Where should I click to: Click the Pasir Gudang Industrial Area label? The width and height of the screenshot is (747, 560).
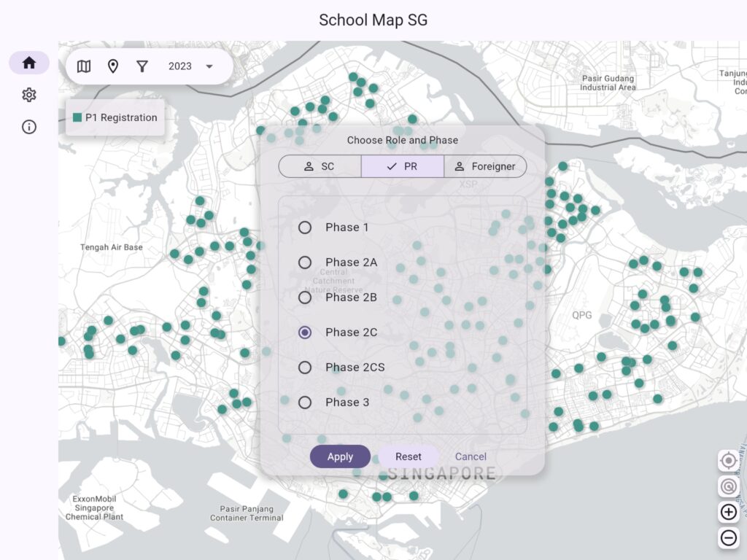tap(608, 83)
